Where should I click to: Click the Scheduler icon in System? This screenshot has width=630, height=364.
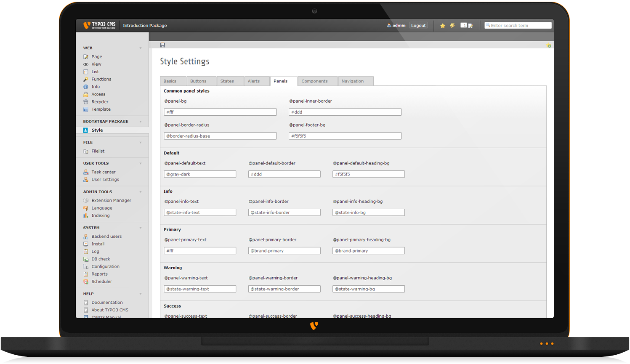pos(86,282)
